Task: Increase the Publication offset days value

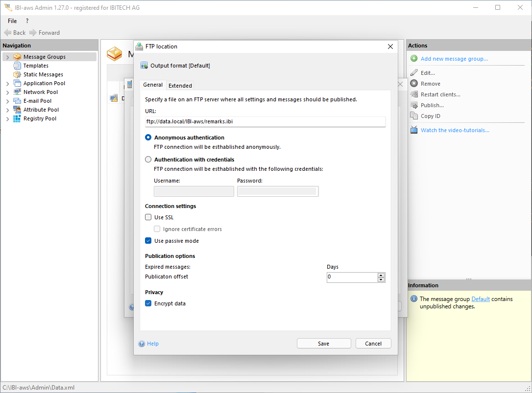Action: pos(381,275)
